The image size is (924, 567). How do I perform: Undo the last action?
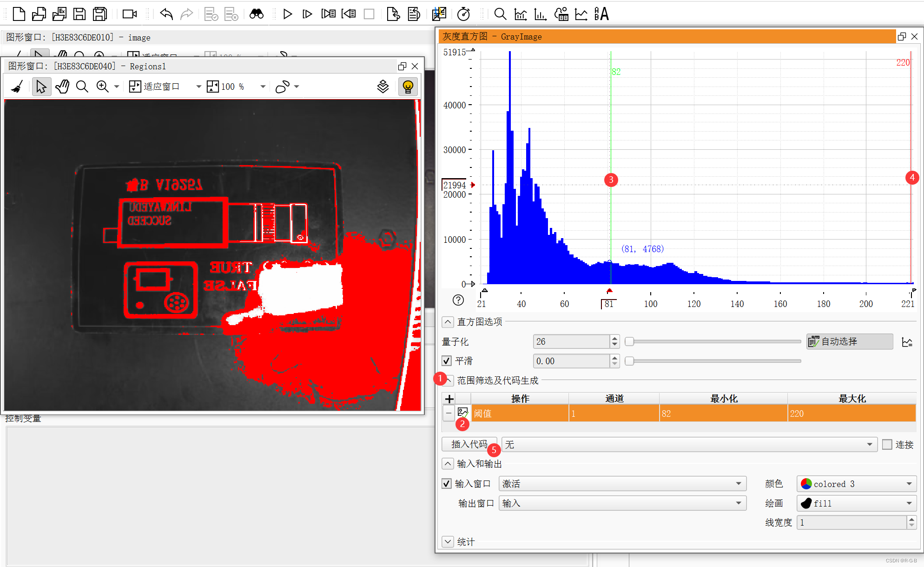click(x=166, y=14)
